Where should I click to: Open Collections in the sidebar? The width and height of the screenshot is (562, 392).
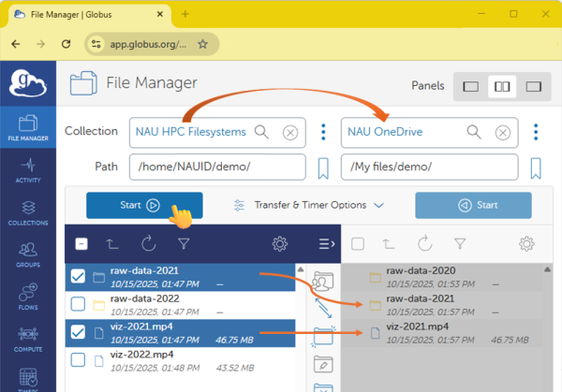[x=27, y=212]
